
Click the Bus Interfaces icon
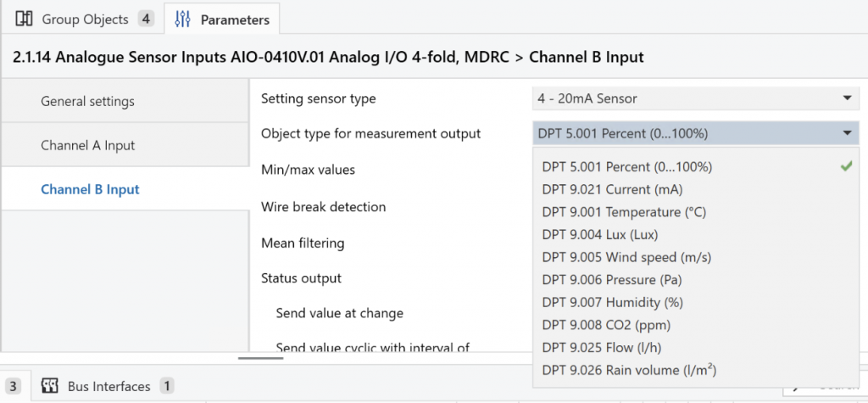pos(49,386)
